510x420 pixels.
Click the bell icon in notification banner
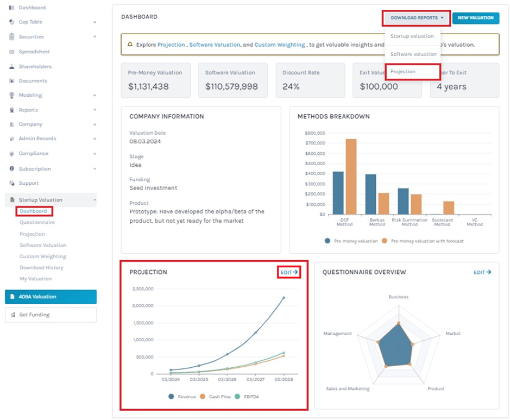130,44
